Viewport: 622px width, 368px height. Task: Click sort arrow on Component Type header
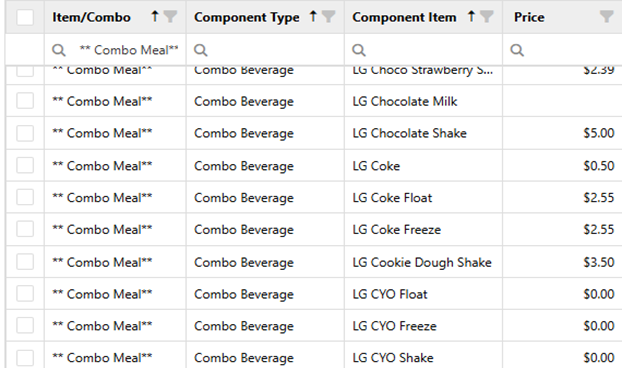click(313, 16)
